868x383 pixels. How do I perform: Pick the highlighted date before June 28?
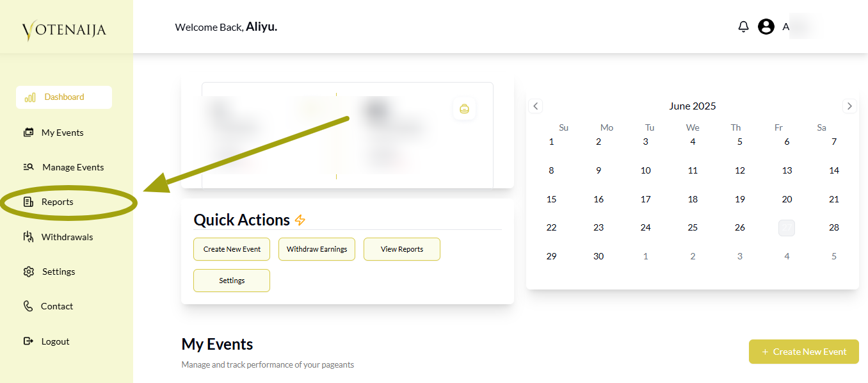pos(787,227)
